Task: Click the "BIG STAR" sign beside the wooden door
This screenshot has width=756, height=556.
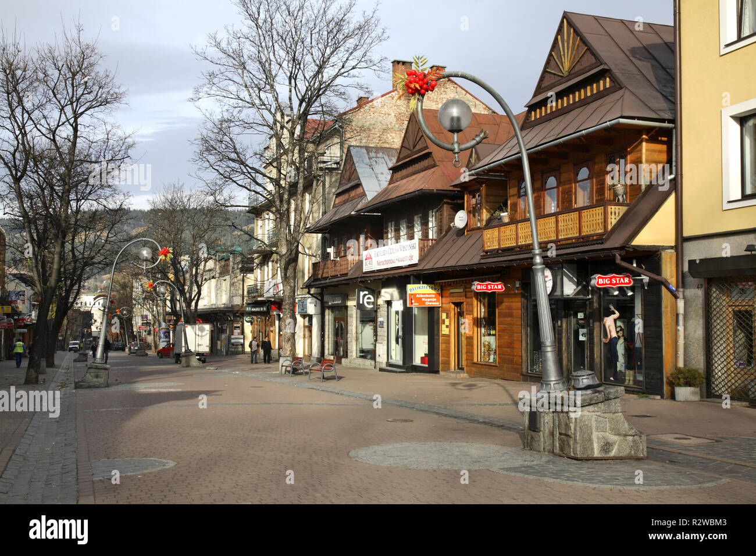Action: coord(488,287)
